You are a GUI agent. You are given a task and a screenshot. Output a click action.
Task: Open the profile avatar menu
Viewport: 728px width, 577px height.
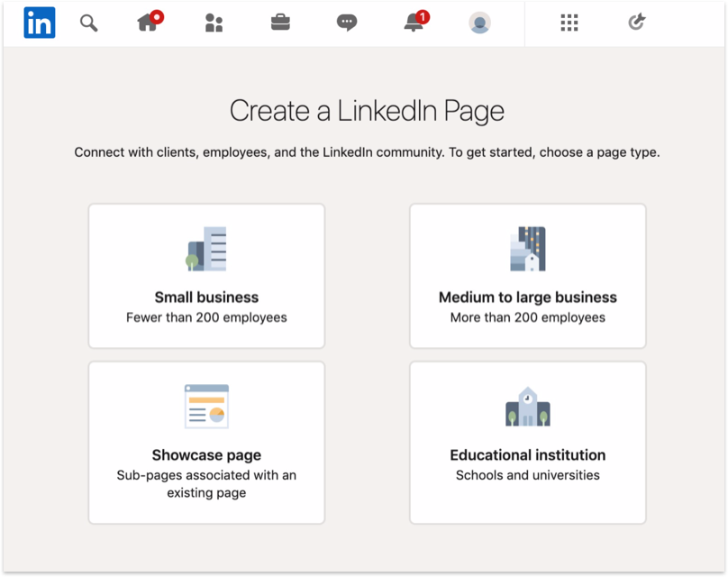(479, 23)
